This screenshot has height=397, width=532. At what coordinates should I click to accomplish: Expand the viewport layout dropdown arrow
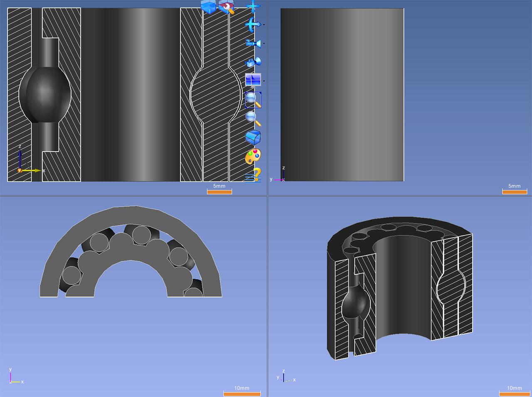tap(264, 81)
